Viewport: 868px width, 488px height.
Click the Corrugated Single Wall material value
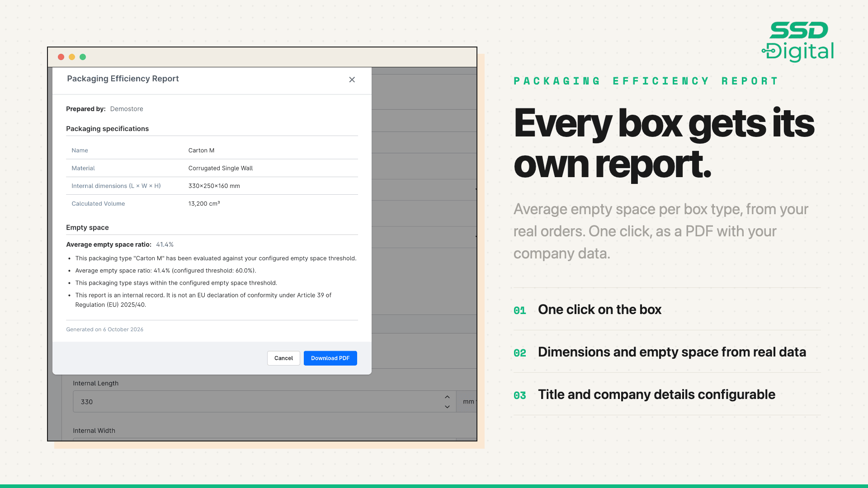coord(221,168)
